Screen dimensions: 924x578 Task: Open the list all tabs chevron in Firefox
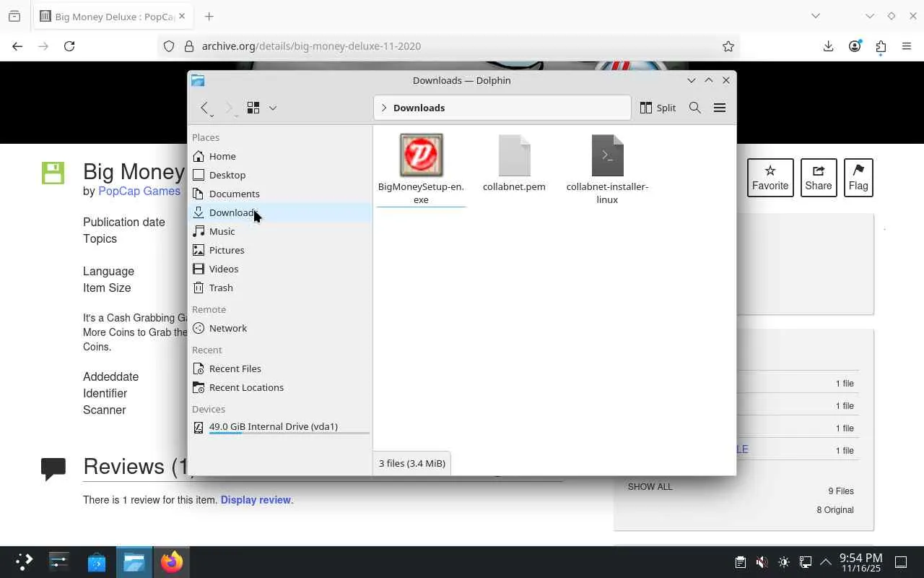point(816,16)
